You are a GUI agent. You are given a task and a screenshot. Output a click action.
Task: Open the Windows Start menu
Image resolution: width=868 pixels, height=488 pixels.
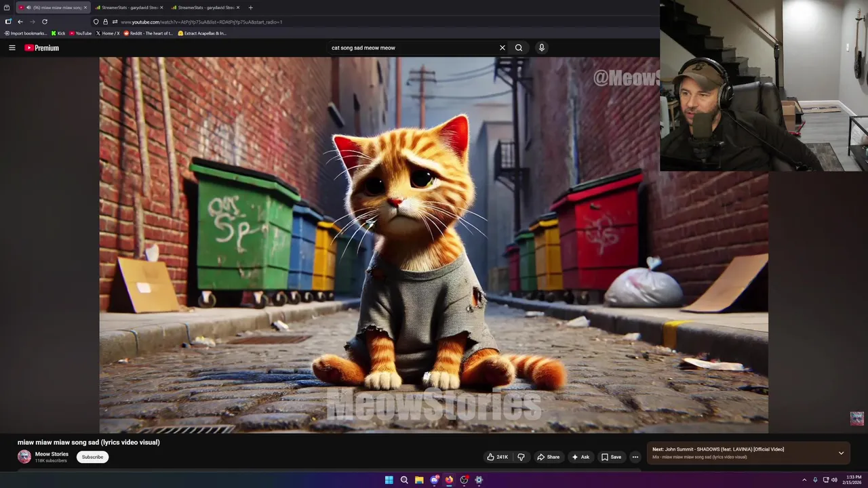[x=389, y=480]
